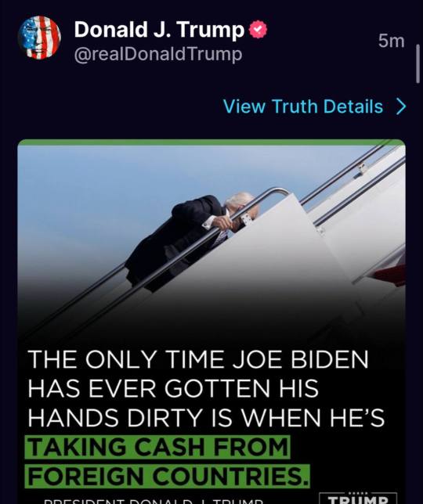Tap the TRUMP logo in image corner
The image size is (423, 504).
(x=358, y=499)
